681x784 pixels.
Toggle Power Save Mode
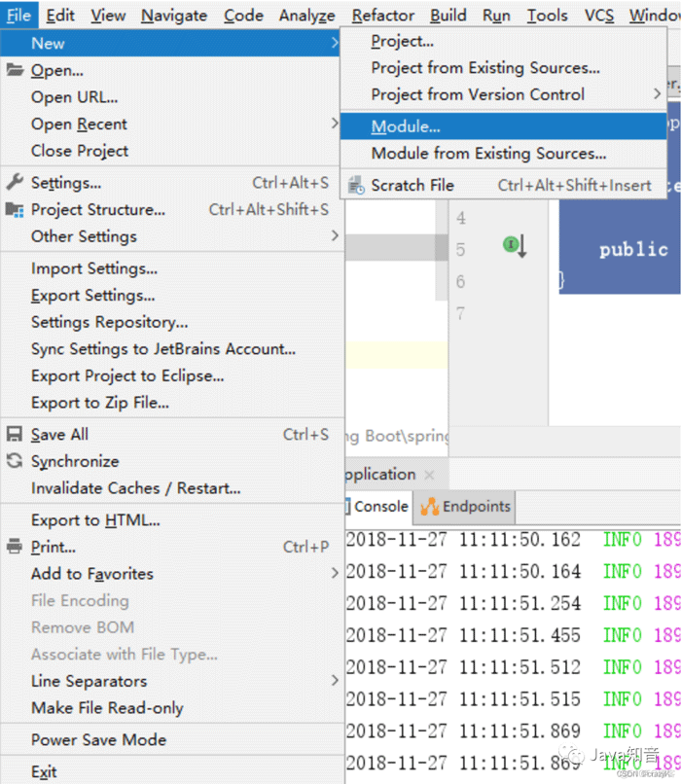click(172, 739)
